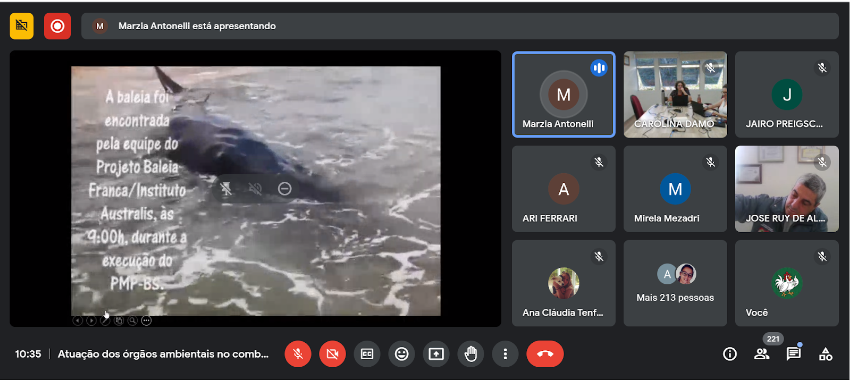Open the activities shapes icon
The height and width of the screenshot is (380, 852).
[825, 354]
